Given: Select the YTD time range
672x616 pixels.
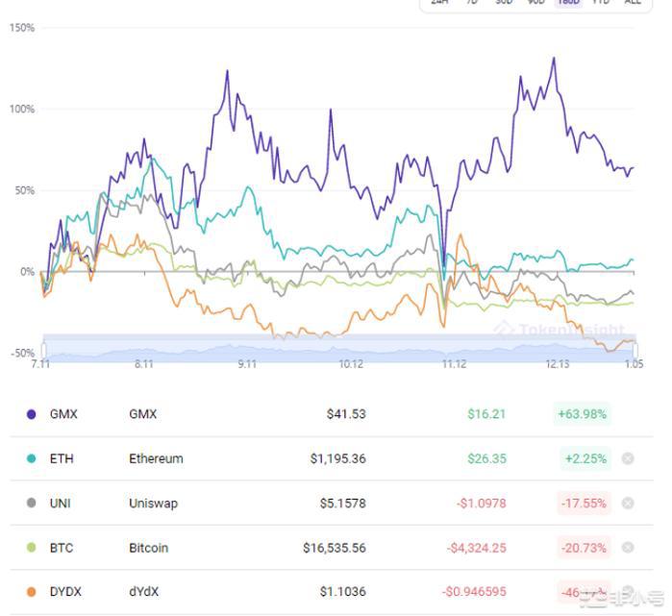Looking at the screenshot, I should click(601, 3).
